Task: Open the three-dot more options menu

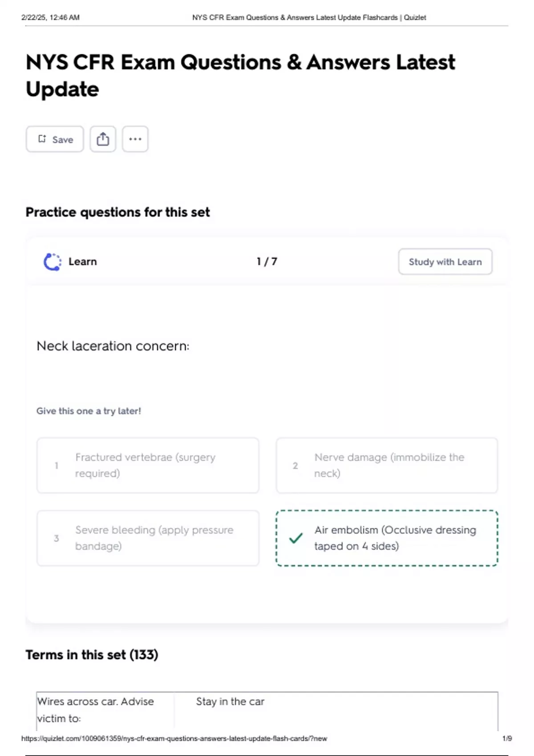Action: click(135, 139)
